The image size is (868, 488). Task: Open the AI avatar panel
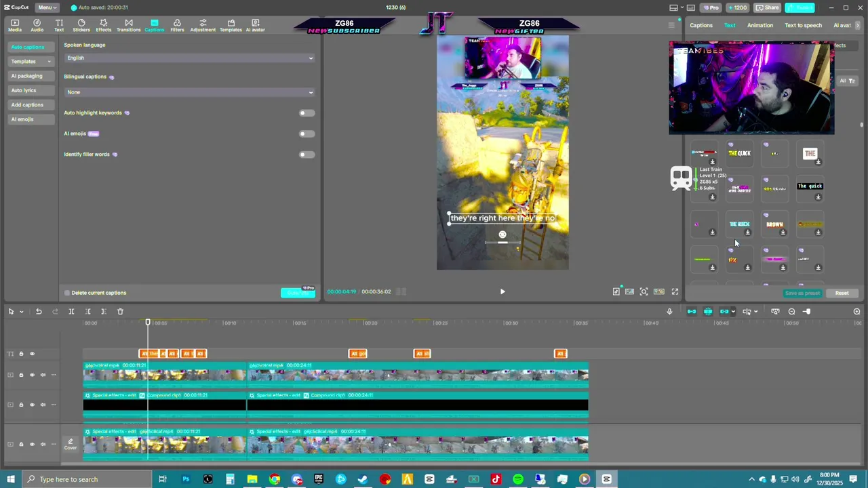[256, 26]
